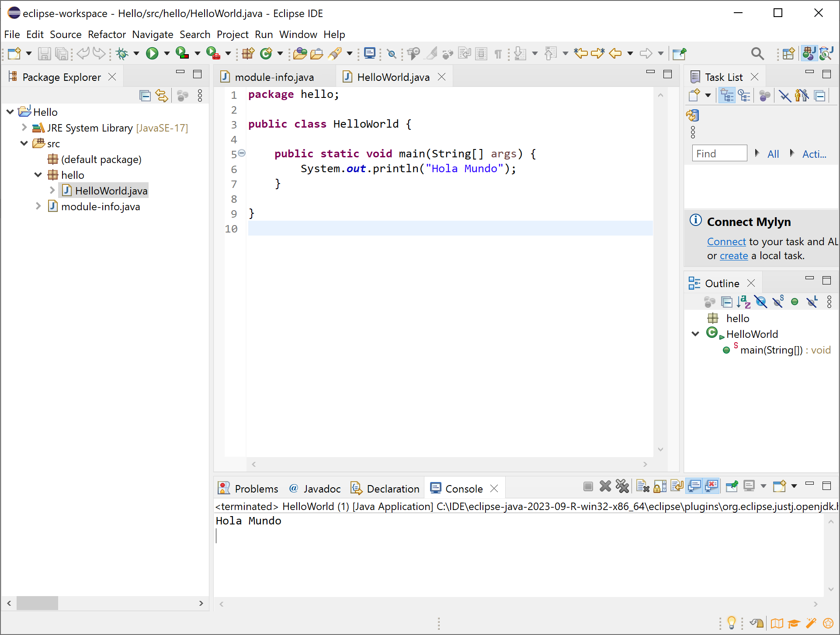
Task: Click the green Run button in toolbar
Action: pyautogui.click(x=152, y=53)
